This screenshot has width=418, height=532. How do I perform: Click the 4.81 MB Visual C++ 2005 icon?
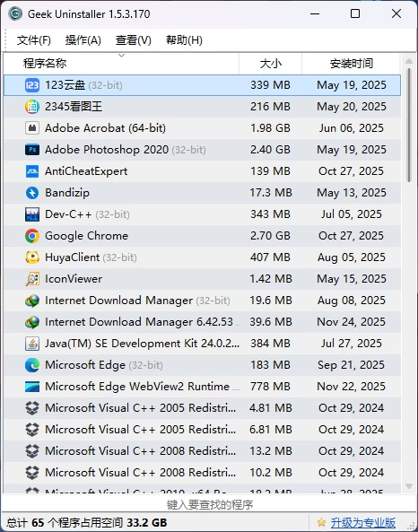coord(32,408)
